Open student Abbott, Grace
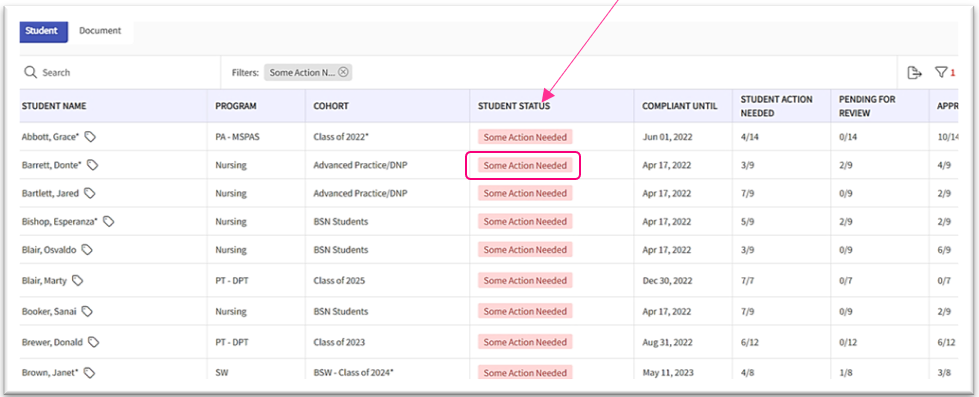Screen dimensions: 979x397 click(x=51, y=137)
